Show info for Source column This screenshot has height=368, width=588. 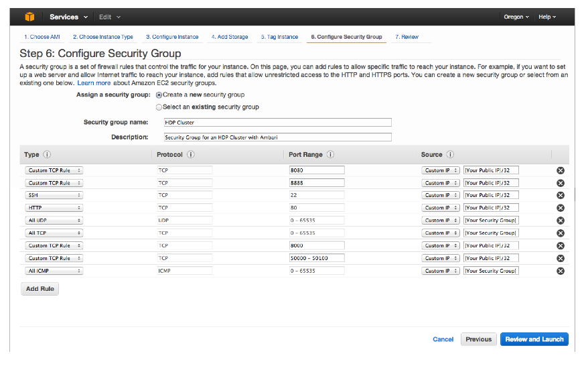[450, 154]
